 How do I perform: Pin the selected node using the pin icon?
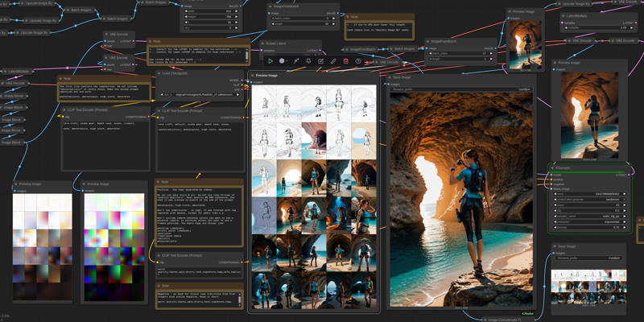pos(308,61)
